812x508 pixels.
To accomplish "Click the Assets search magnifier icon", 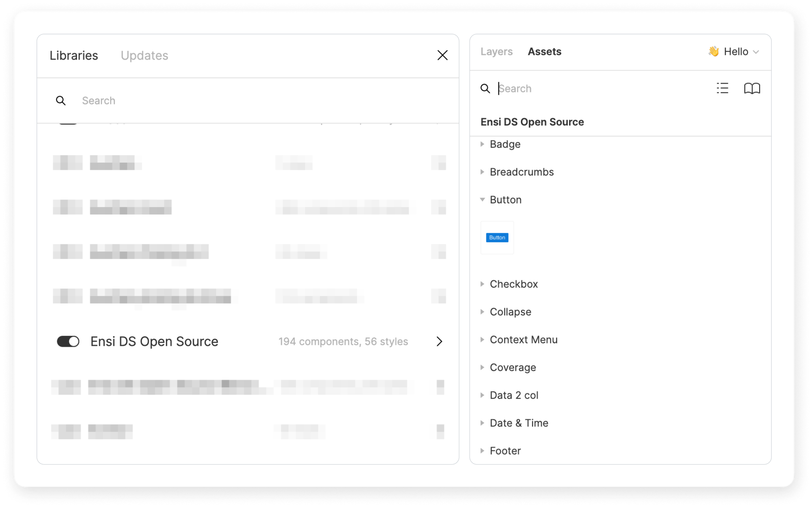I will 485,89.
